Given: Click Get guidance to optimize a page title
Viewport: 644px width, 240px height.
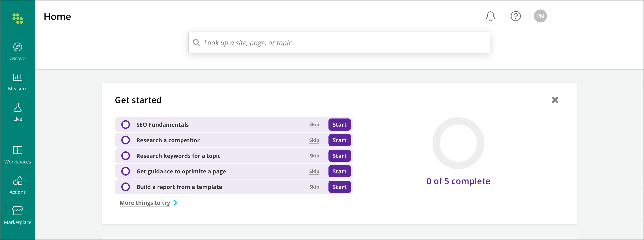Looking at the screenshot, I should point(181,171).
